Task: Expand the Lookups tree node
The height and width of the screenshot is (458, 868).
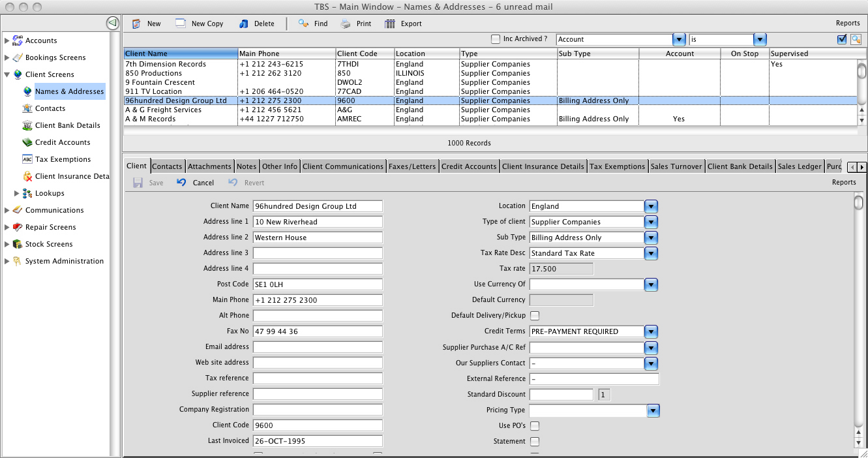Action: click(17, 193)
